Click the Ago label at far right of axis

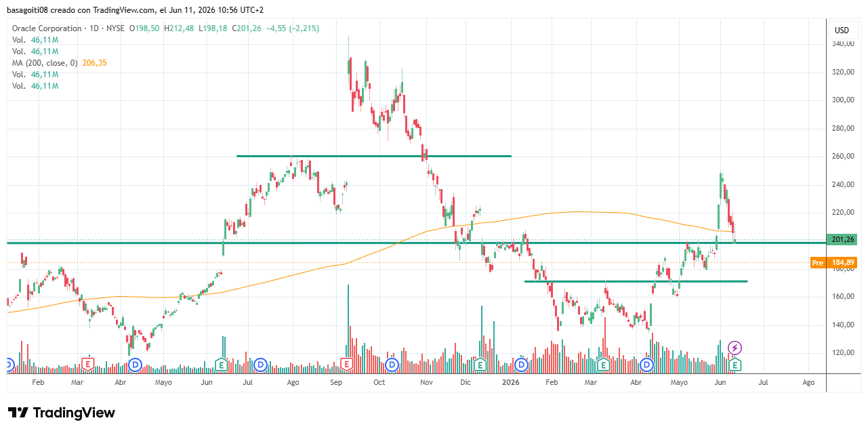(x=808, y=383)
